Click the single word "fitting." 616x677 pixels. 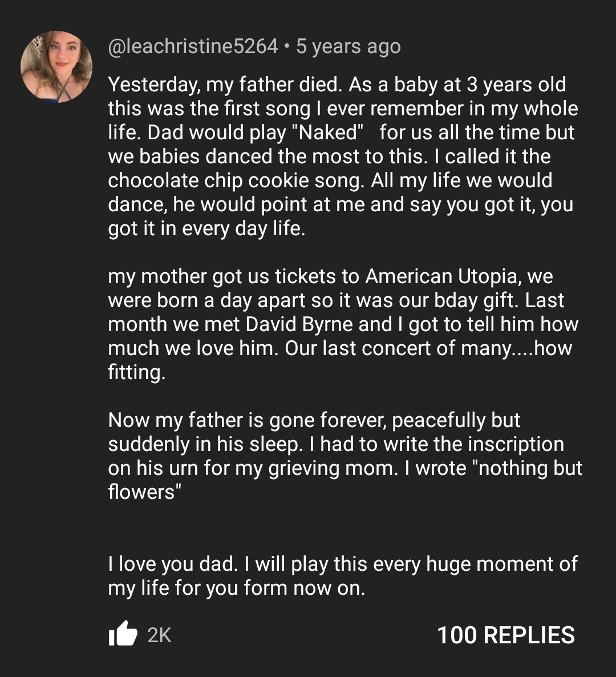(x=137, y=372)
